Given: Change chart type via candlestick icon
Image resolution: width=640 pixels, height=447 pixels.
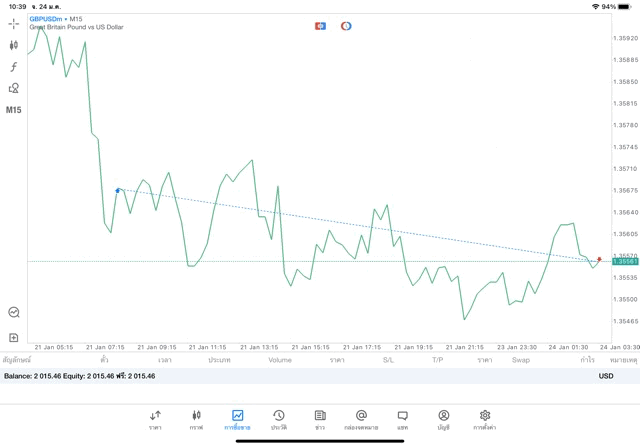Looking at the screenshot, I should coord(14,45).
